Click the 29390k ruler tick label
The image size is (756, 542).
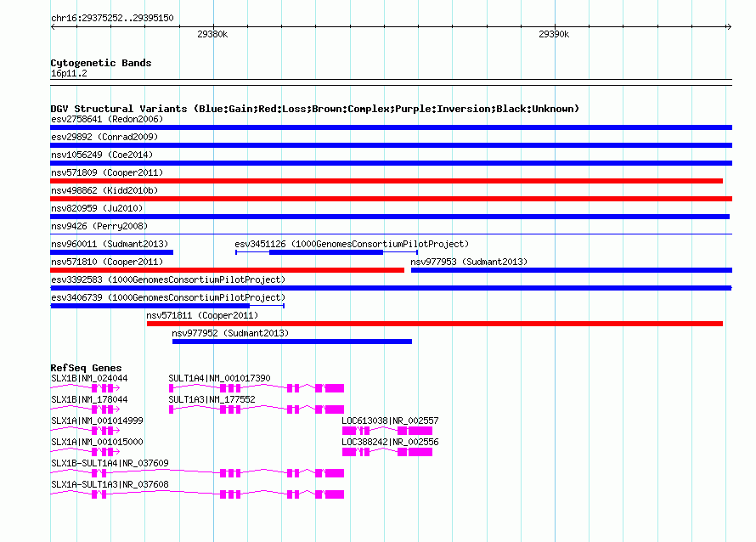click(554, 34)
